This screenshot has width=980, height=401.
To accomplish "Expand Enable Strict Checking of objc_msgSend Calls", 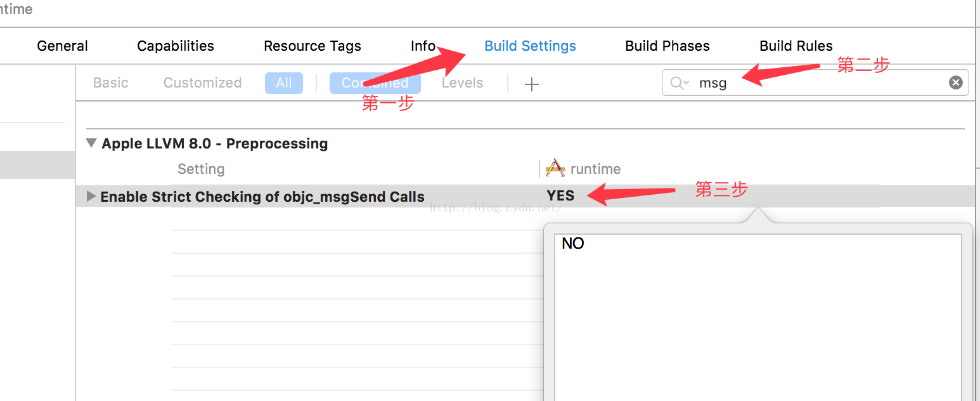I will (92, 196).
